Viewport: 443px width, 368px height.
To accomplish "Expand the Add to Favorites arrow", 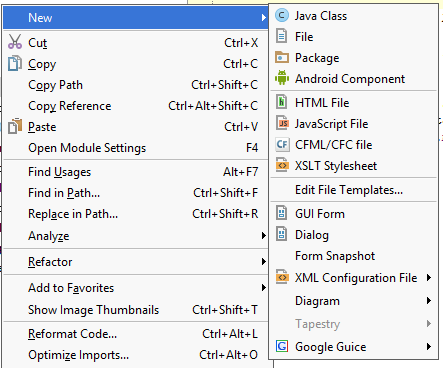I will click(x=264, y=287).
